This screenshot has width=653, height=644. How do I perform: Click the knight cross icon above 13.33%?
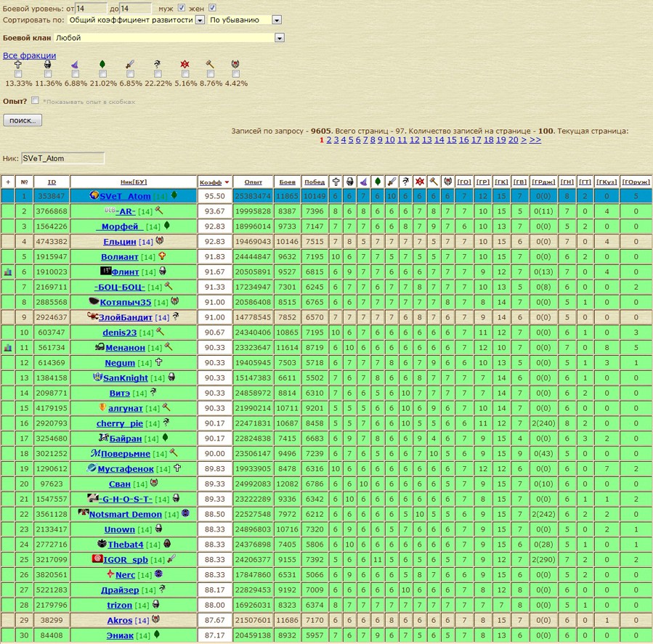18,64
